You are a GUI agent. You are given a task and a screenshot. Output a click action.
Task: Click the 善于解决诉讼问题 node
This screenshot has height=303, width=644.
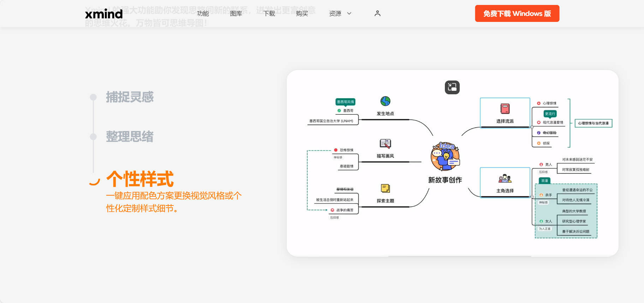576,232
